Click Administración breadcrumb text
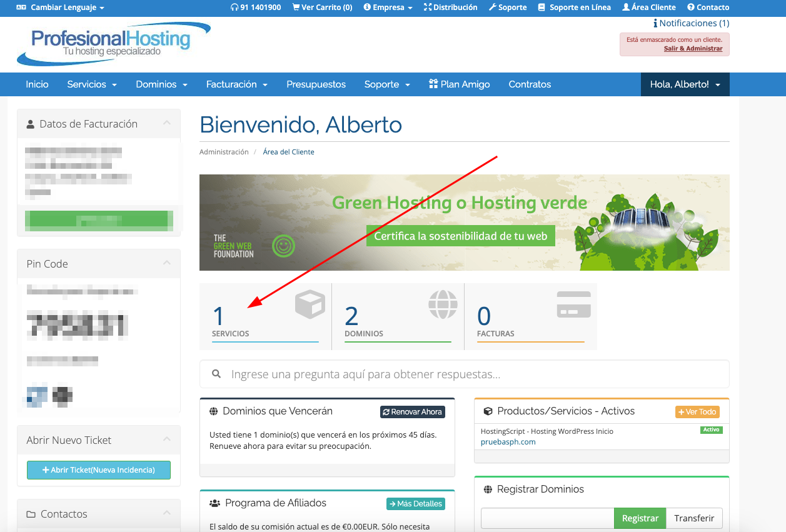The width and height of the screenshot is (786, 532). click(x=224, y=152)
